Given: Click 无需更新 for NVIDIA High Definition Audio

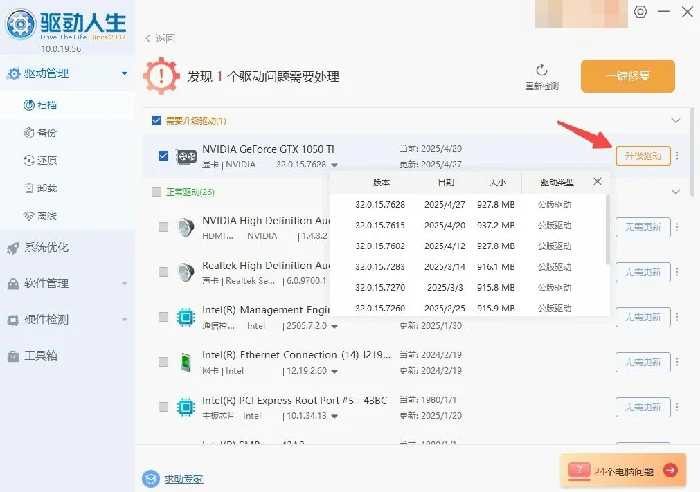Looking at the screenshot, I should click(643, 227).
